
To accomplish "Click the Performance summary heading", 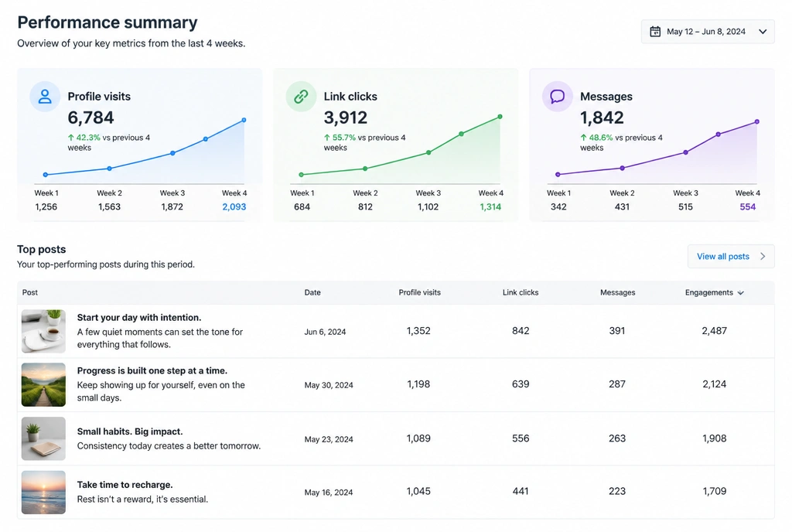I will [107, 22].
